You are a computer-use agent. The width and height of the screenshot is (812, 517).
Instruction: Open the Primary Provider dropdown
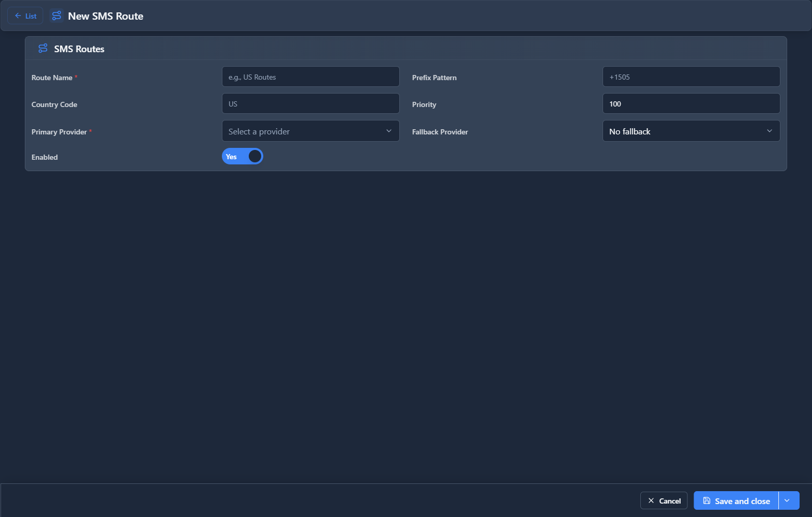(x=310, y=131)
